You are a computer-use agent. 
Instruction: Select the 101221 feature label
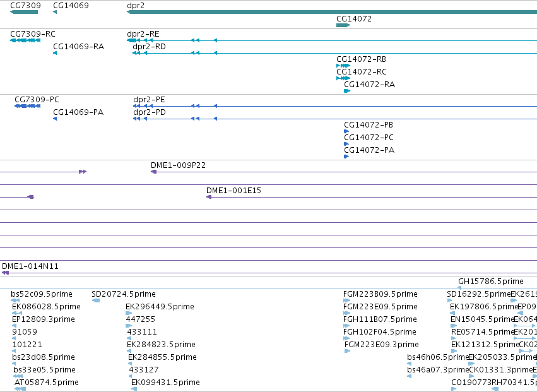pos(27,345)
